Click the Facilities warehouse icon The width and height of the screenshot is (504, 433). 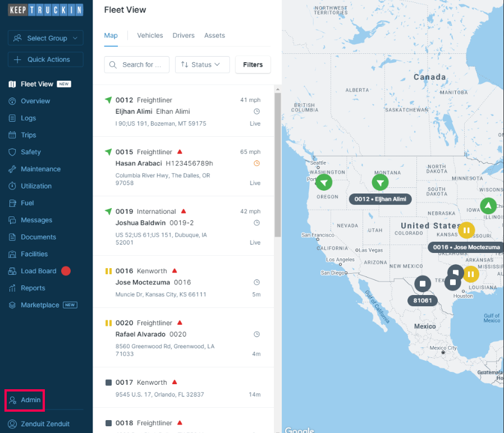tap(12, 254)
